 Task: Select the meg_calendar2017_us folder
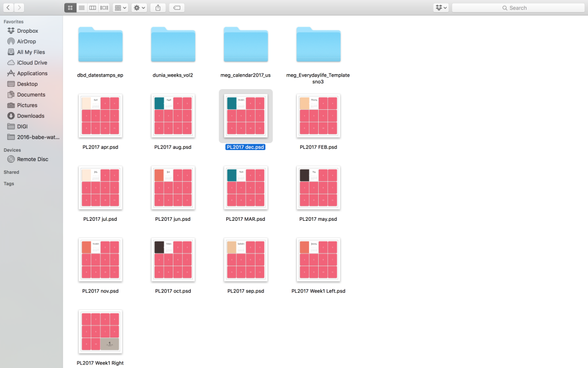coord(246,45)
